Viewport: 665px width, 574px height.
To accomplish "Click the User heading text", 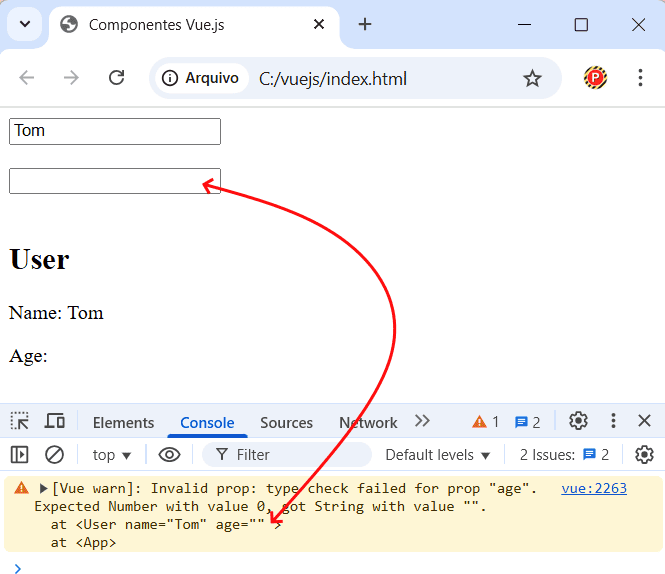I will pos(39,259).
